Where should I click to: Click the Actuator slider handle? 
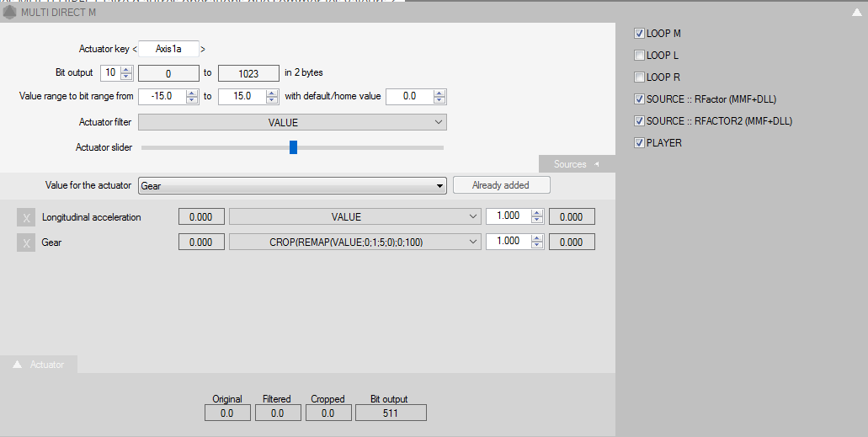point(293,147)
